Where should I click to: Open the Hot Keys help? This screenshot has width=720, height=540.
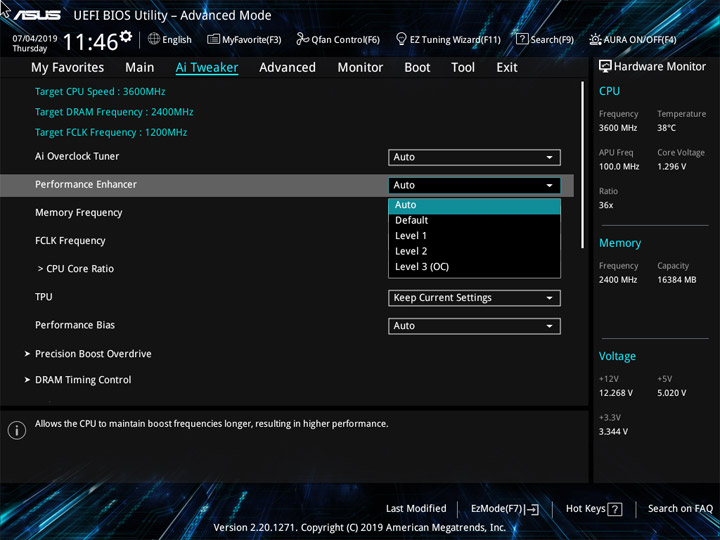594,509
